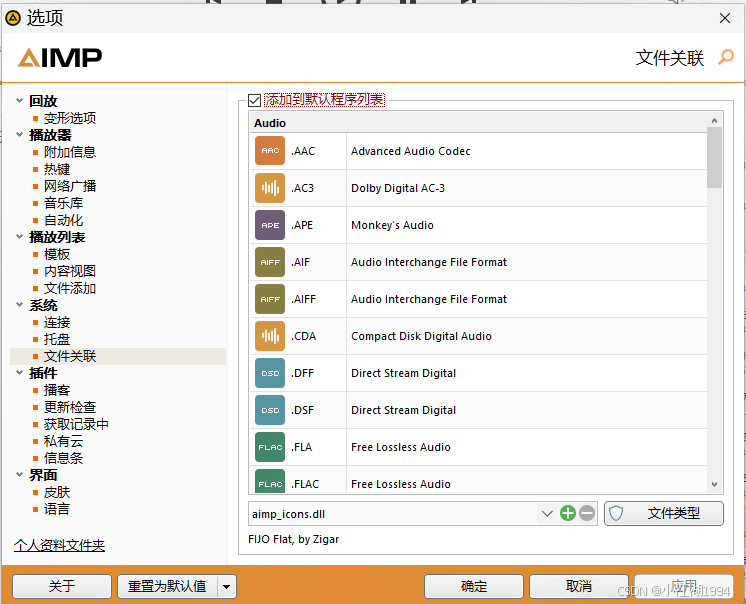746x604 pixels.
Task: Click the 文件类型 button
Action: tap(664, 514)
